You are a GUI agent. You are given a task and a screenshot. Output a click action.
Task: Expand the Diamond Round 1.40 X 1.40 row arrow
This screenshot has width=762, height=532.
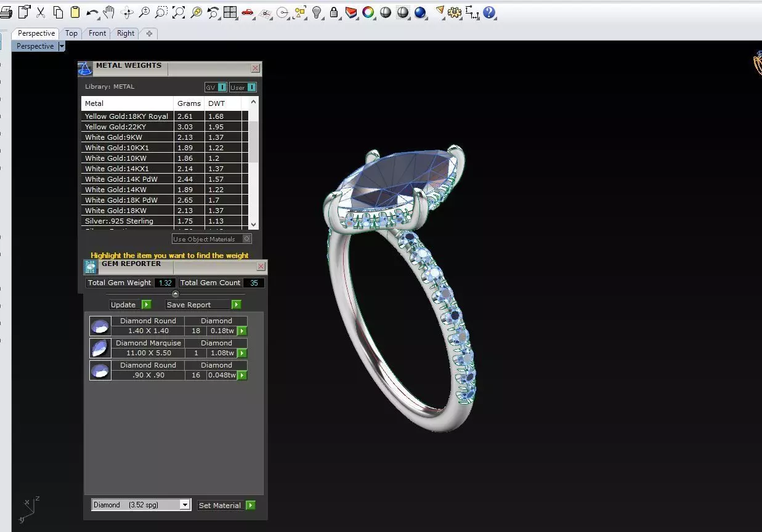point(242,331)
